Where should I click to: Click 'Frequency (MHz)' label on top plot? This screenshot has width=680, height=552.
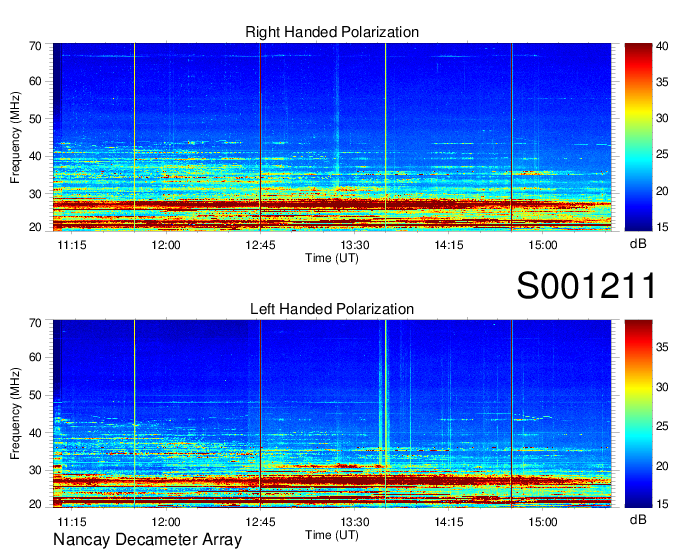coord(16,137)
